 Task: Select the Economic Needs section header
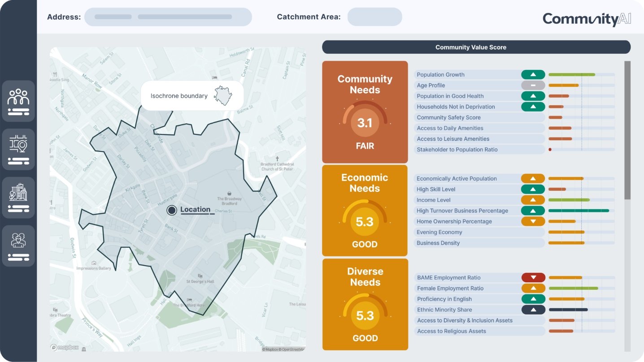click(364, 183)
